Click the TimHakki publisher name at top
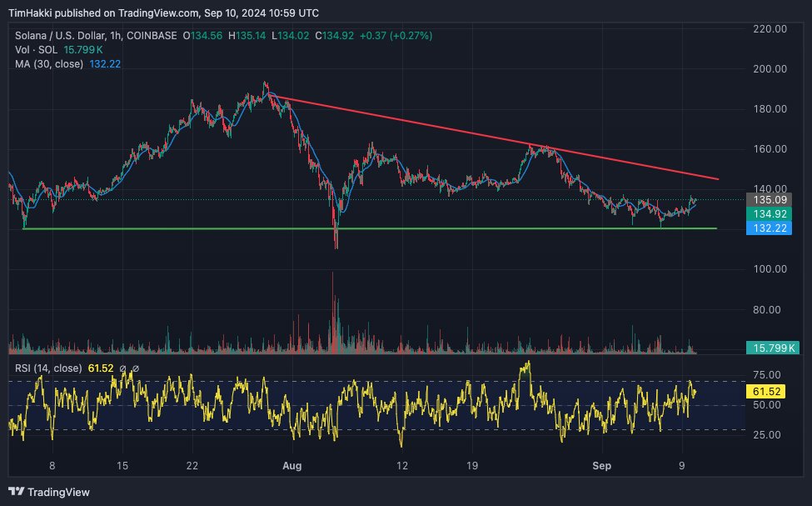This screenshot has height=506, width=812. click(x=32, y=13)
